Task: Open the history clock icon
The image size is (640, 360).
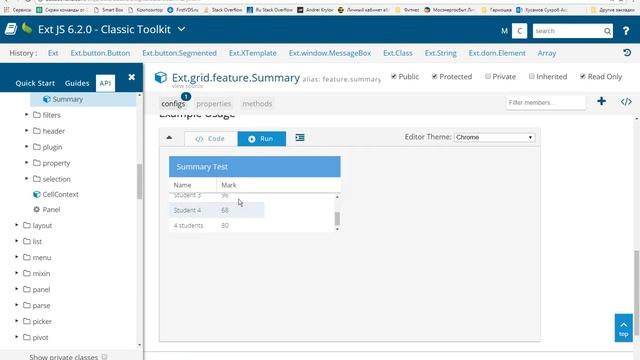Action: point(627,53)
